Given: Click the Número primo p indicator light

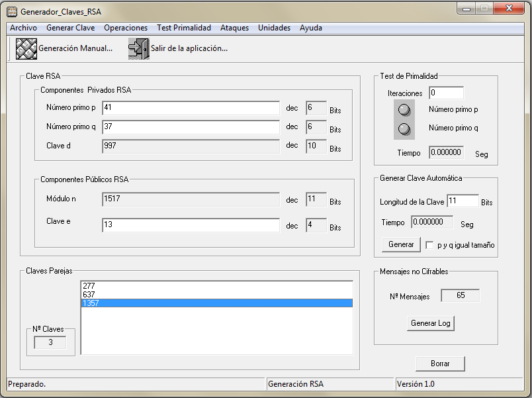Looking at the screenshot, I should pyautogui.click(x=404, y=110).
